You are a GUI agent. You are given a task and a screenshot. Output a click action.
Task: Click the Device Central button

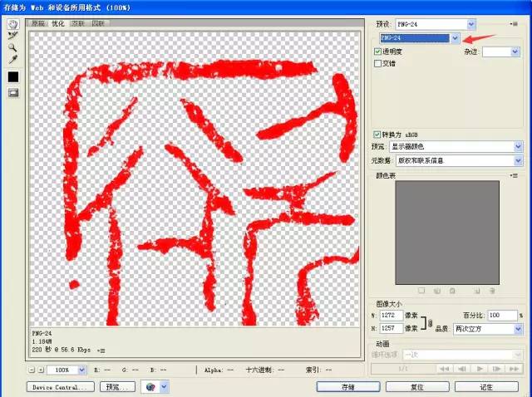pyautogui.click(x=59, y=387)
